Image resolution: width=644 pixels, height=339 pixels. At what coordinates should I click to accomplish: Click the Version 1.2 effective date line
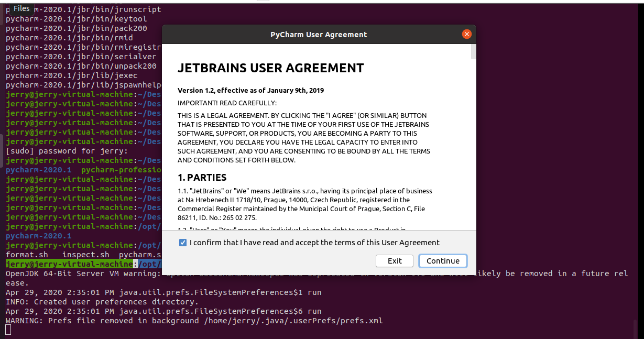pyautogui.click(x=250, y=90)
